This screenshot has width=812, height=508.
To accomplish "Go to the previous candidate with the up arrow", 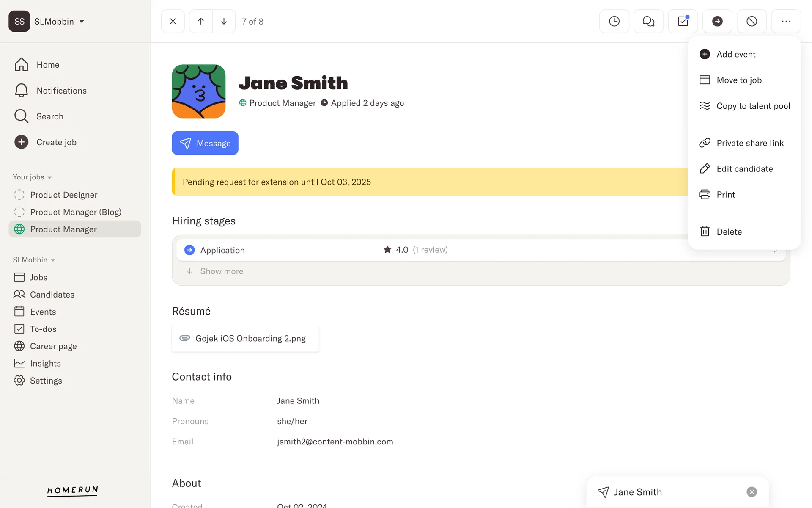I will [x=201, y=21].
